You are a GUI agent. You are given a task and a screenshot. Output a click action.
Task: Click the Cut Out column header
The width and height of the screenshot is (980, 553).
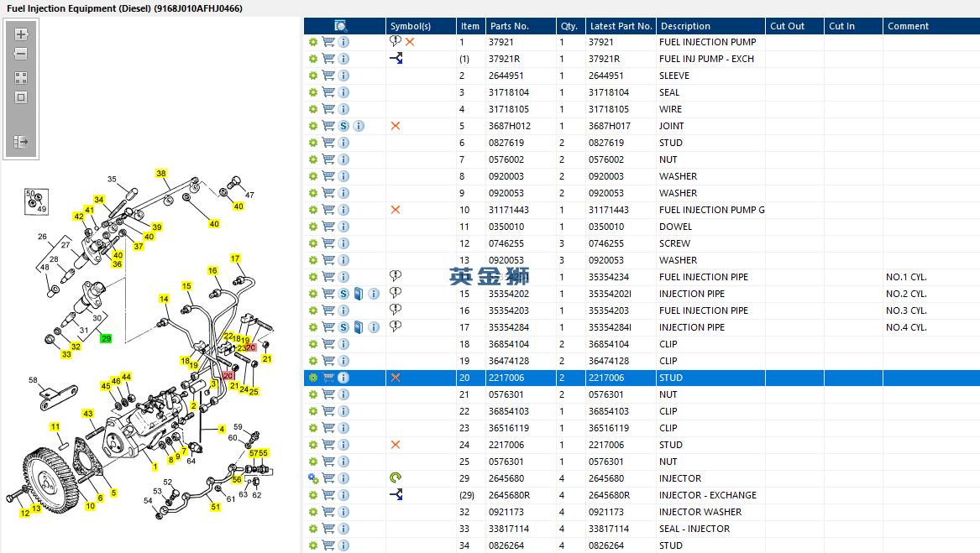tap(794, 26)
